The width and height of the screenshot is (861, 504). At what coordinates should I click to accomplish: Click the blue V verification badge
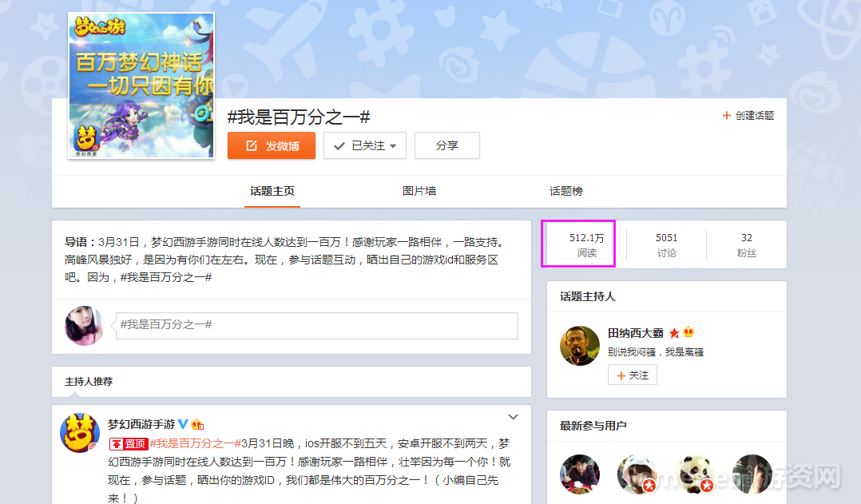tap(183, 424)
